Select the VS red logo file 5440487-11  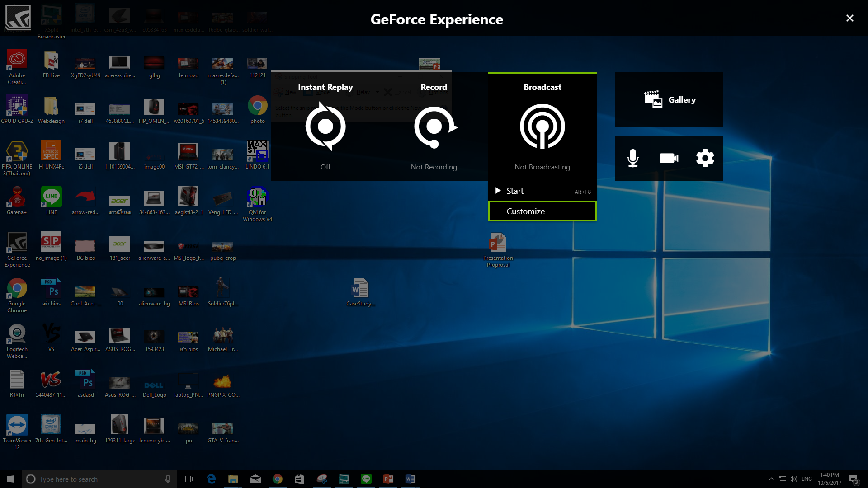pos(51,384)
